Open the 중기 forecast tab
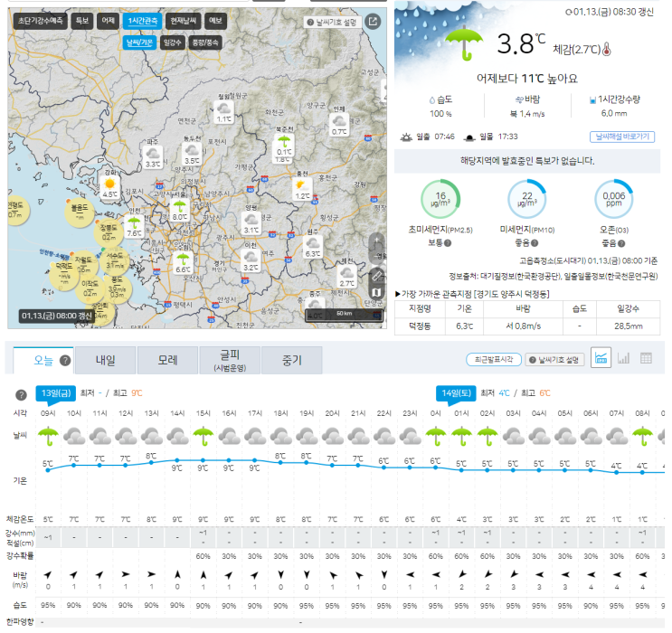The height and width of the screenshot is (633, 672). (292, 361)
